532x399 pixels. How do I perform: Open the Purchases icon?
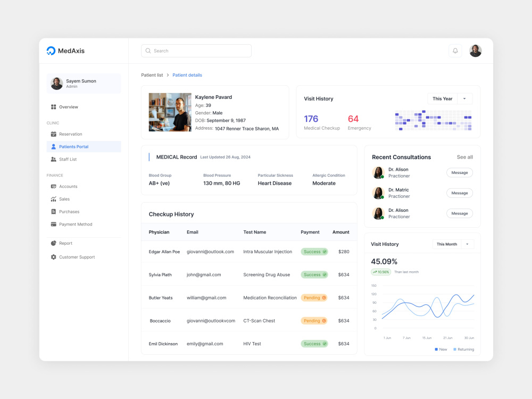click(x=54, y=211)
